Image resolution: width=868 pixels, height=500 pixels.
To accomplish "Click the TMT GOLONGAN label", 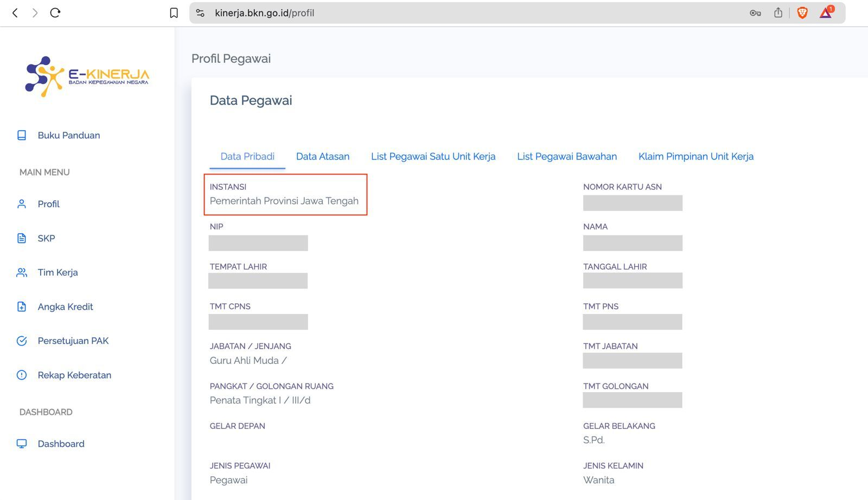I will click(x=616, y=386).
